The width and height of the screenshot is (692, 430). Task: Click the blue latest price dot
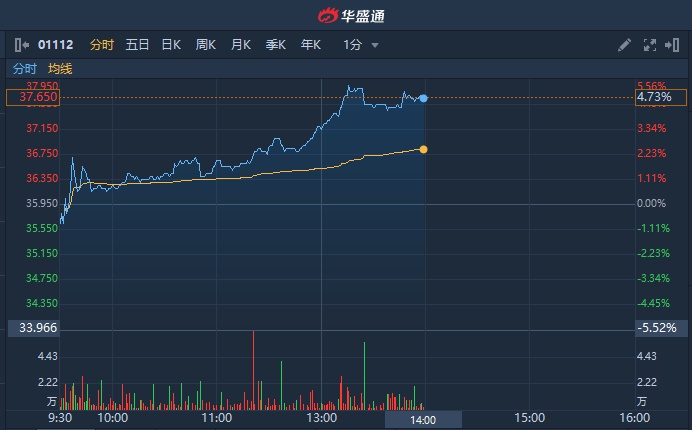(424, 98)
